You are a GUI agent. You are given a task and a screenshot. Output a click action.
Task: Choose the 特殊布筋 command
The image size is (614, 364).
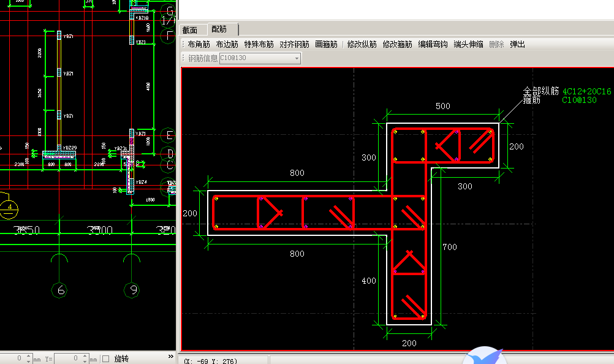point(259,44)
